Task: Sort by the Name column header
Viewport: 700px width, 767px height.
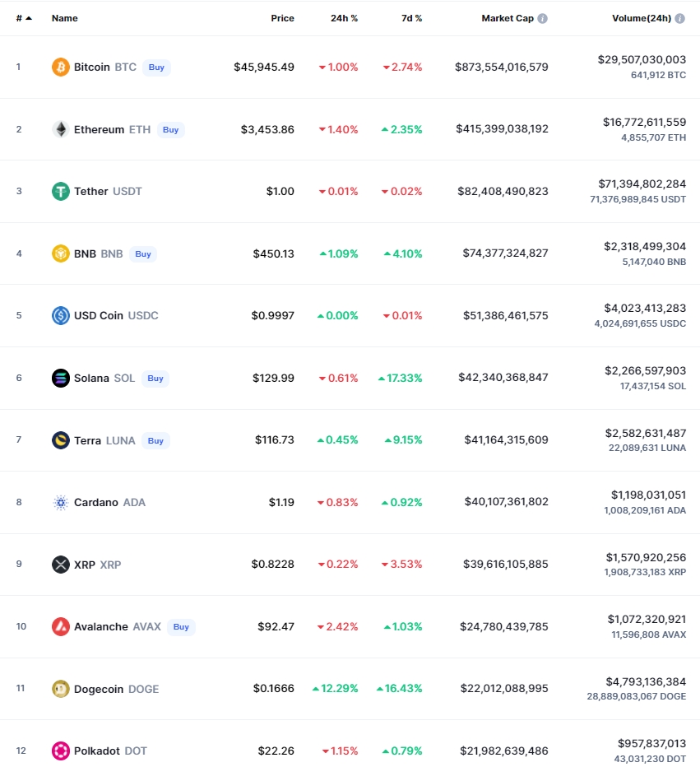Action: 64,18
